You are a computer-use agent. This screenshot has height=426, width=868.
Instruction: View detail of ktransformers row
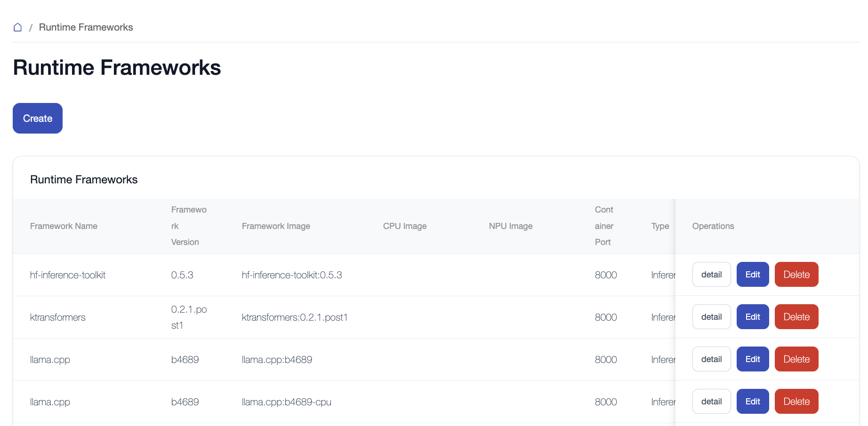711,317
